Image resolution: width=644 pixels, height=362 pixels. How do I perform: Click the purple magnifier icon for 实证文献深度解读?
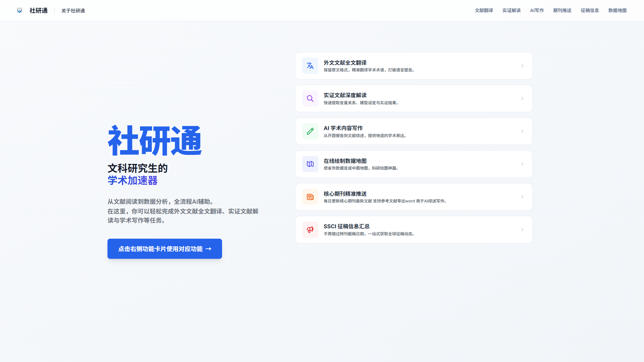point(310,99)
